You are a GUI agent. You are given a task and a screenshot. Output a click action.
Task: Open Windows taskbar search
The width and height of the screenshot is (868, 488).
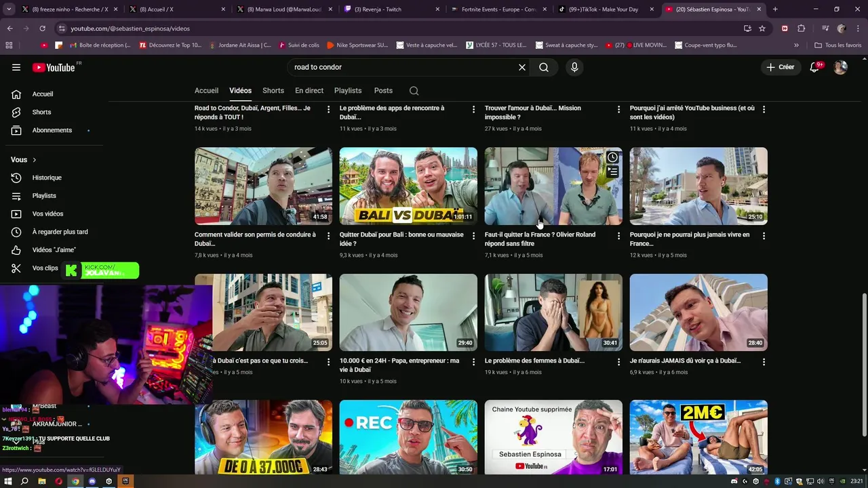pyautogui.click(x=24, y=481)
